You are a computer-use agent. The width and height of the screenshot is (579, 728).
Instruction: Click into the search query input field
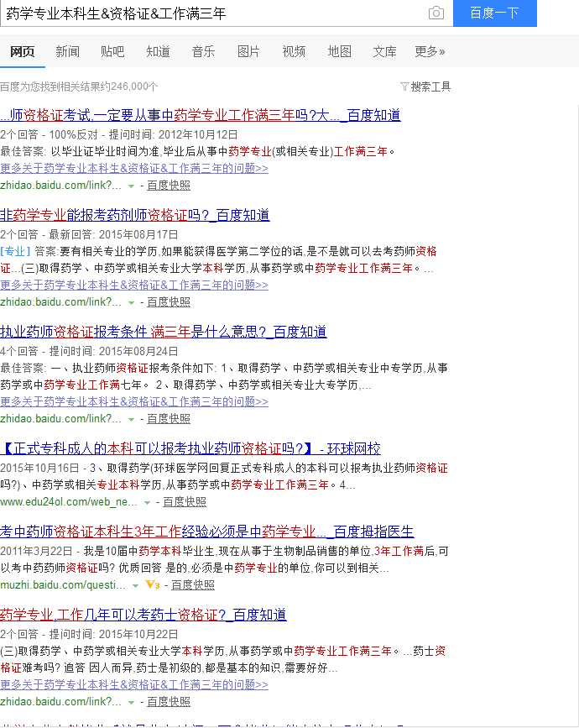point(211,13)
